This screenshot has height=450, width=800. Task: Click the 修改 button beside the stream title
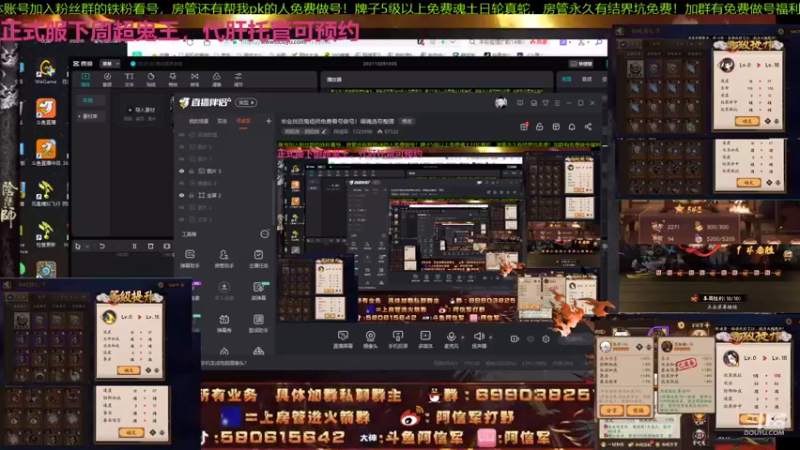coord(407,121)
